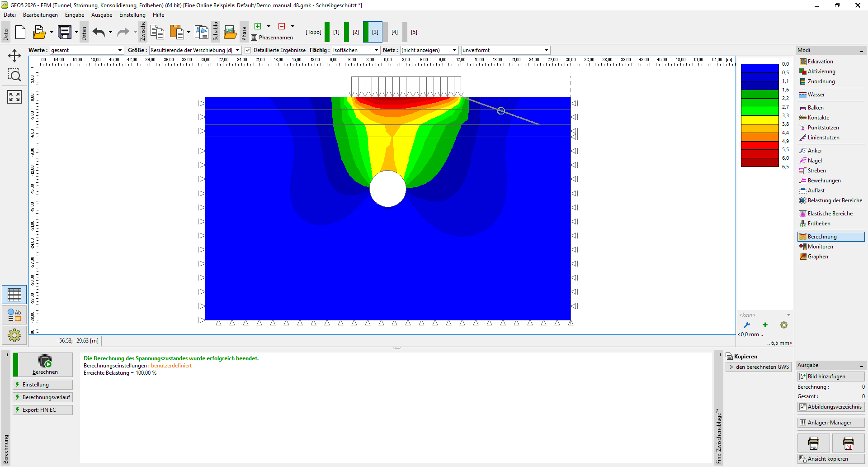Click the undo arrow icon
Image resolution: width=868 pixels, height=467 pixels.
(99, 32)
